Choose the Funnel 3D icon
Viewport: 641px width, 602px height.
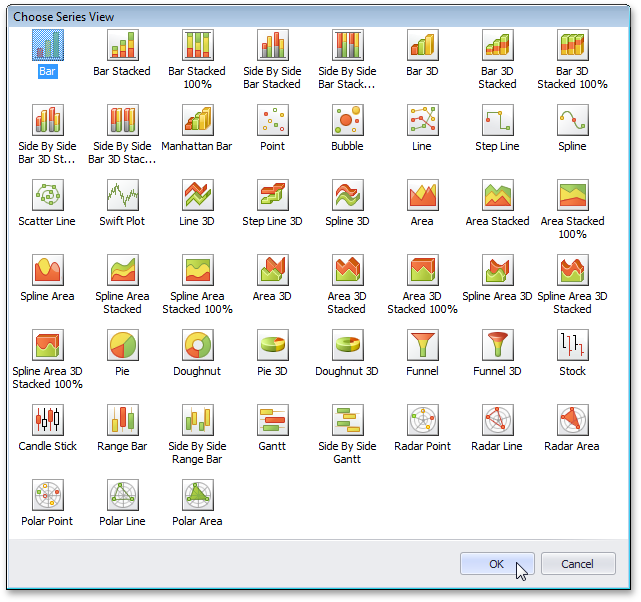click(498, 345)
